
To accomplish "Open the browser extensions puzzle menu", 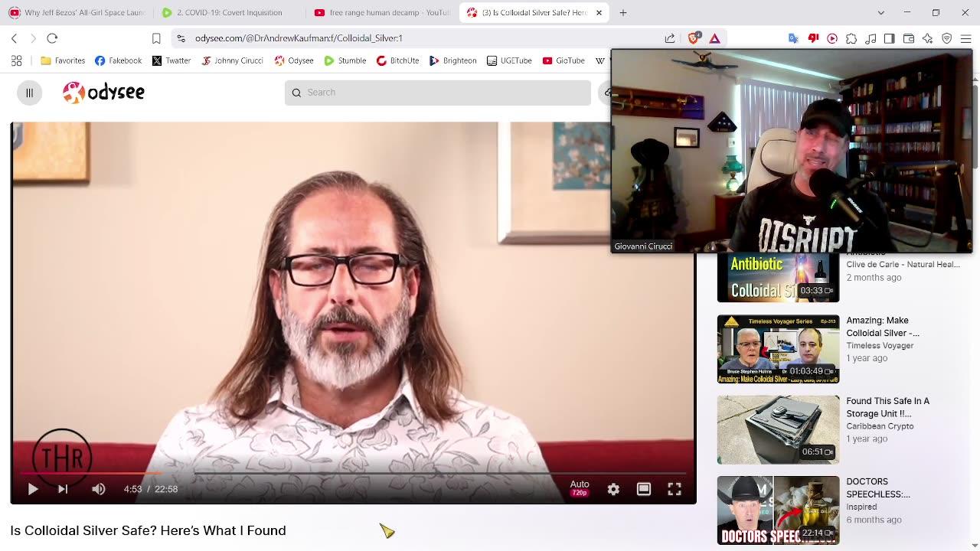I will (x=851, y=38).
